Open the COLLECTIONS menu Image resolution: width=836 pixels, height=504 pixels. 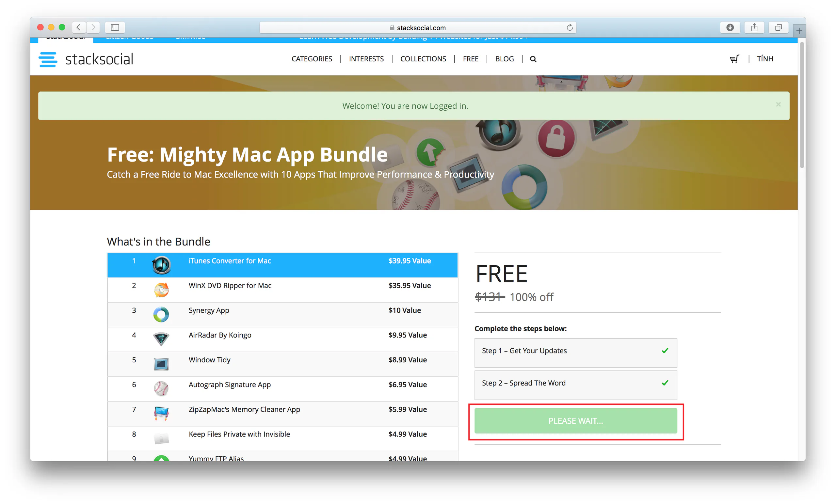click(423, 59)
